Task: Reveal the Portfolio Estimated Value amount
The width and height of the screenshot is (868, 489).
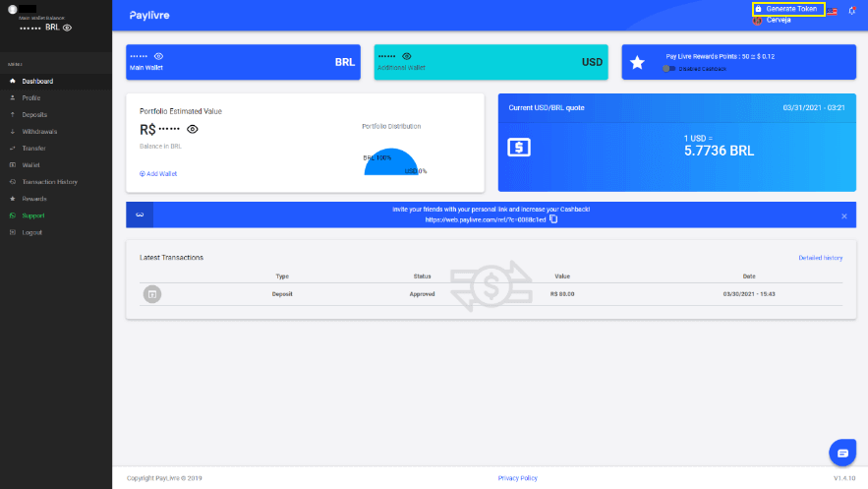Action: (193, 129)
